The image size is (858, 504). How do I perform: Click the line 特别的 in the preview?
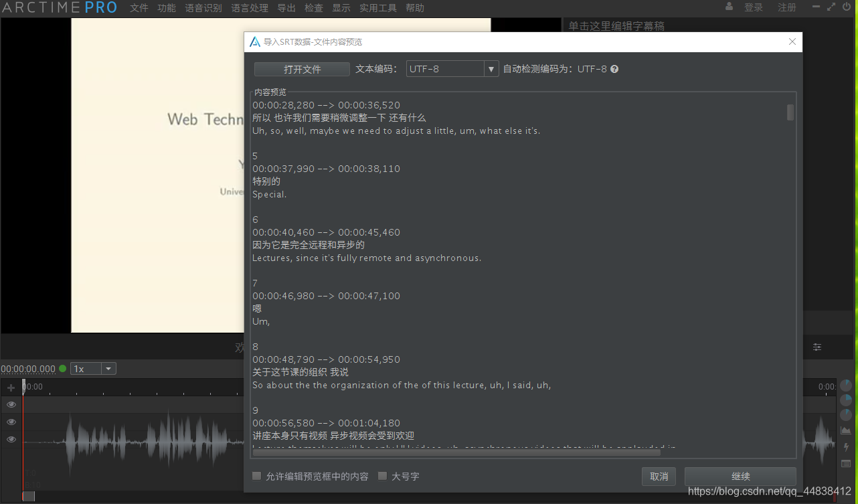pyautogui.click(x=266, y=181)
